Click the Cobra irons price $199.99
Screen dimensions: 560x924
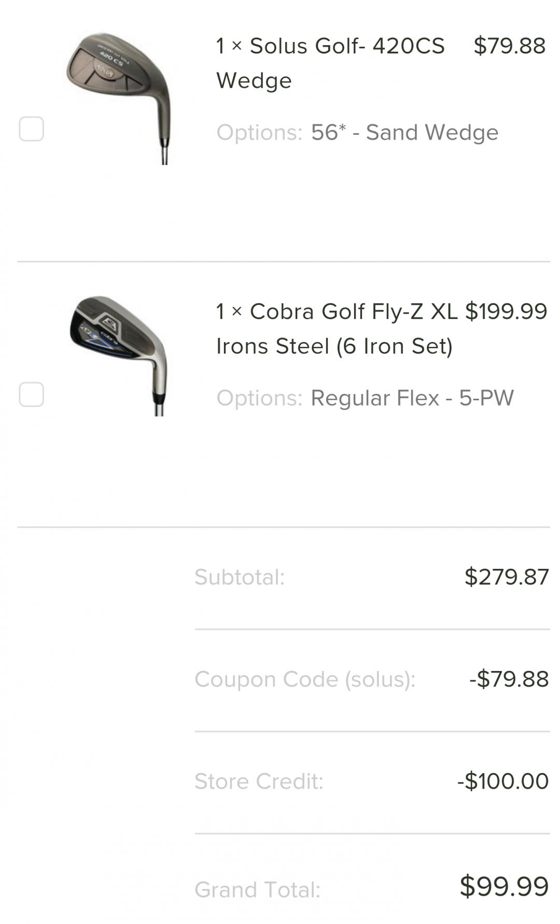pos(506,311)
